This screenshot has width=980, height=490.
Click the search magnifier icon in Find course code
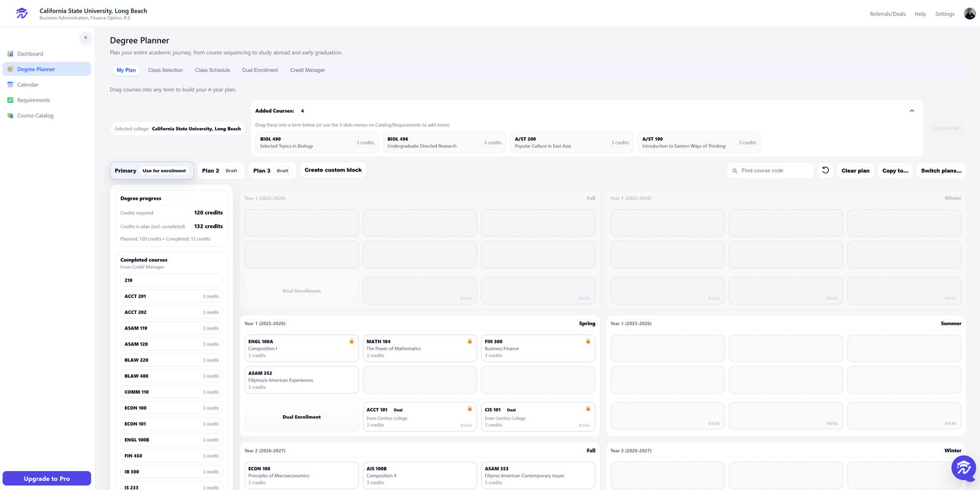point(735,171)
